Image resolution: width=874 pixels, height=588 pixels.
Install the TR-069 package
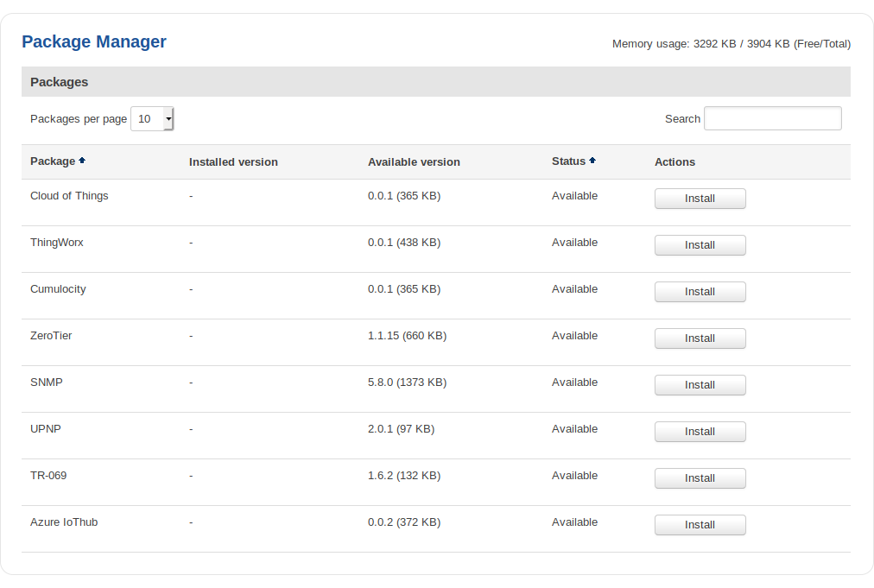700,478
